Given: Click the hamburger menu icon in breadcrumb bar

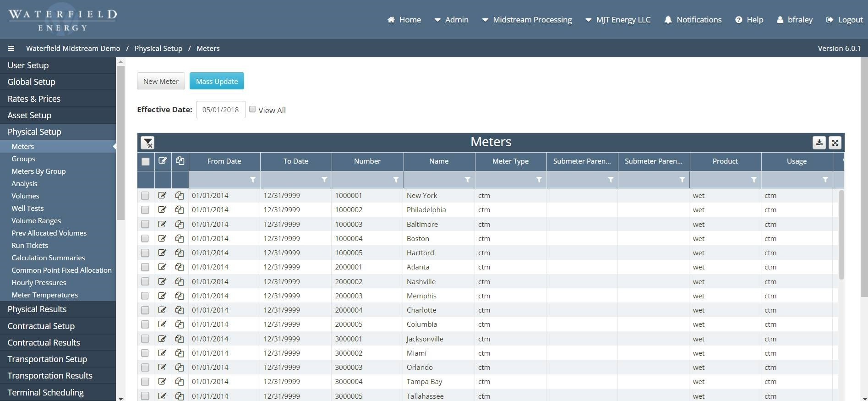Looking at the screenshot, I should pos(11,49).
